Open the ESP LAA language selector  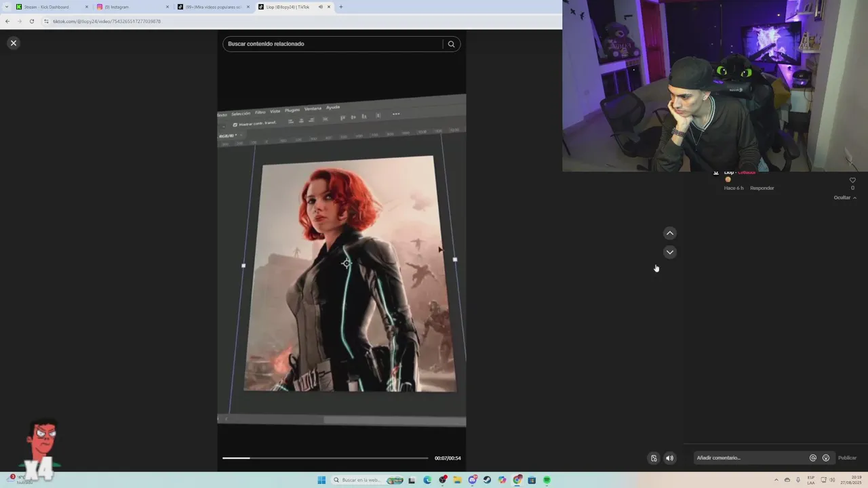pyautogui.click(x=811, y=480)
